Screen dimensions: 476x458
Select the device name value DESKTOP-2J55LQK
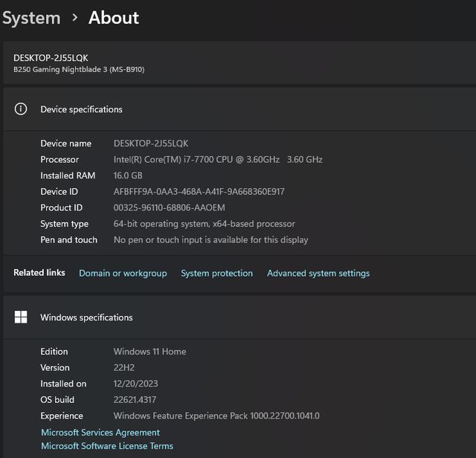pyautogui.click(x=151, y=143)
